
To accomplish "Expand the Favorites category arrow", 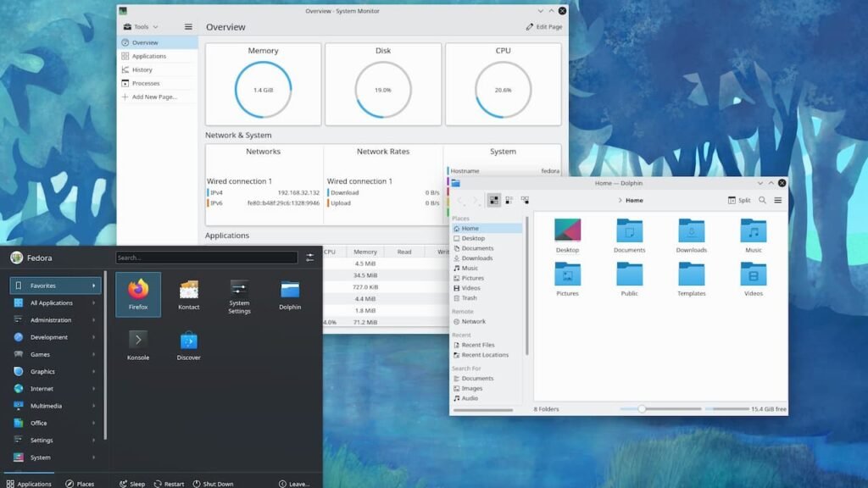I will 93,286.
